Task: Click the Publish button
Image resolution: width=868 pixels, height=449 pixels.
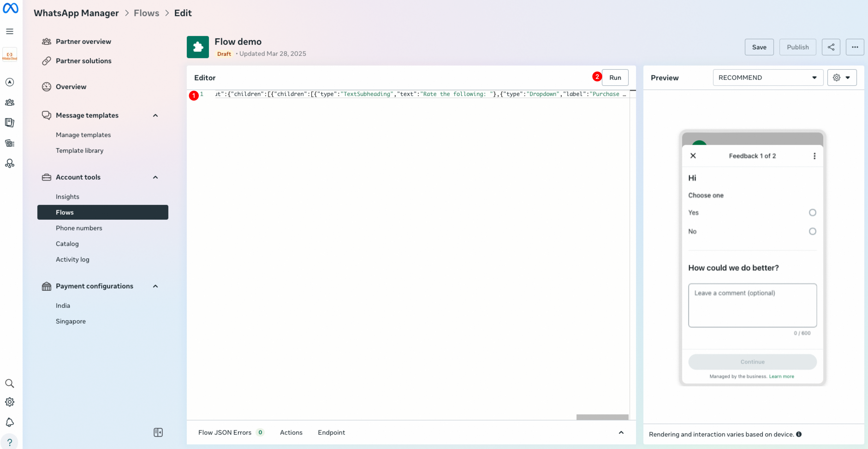Action: [798, 47]
